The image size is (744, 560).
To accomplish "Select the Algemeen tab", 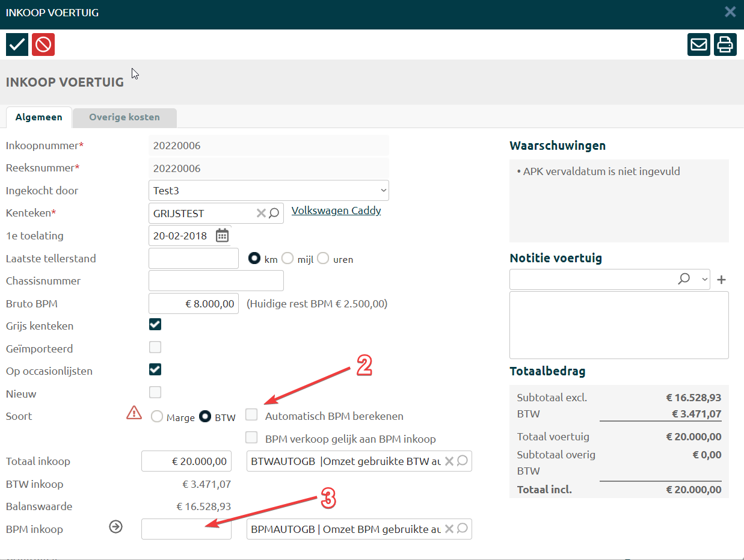I will click(38, 117).
